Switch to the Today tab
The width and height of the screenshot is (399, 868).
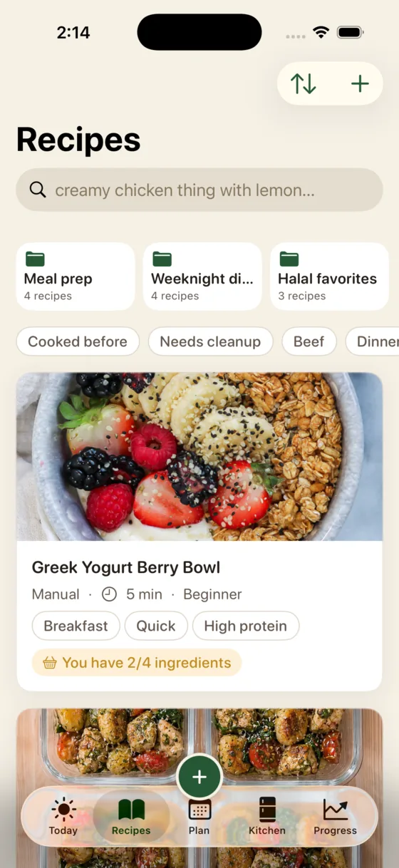click(63, 817)
